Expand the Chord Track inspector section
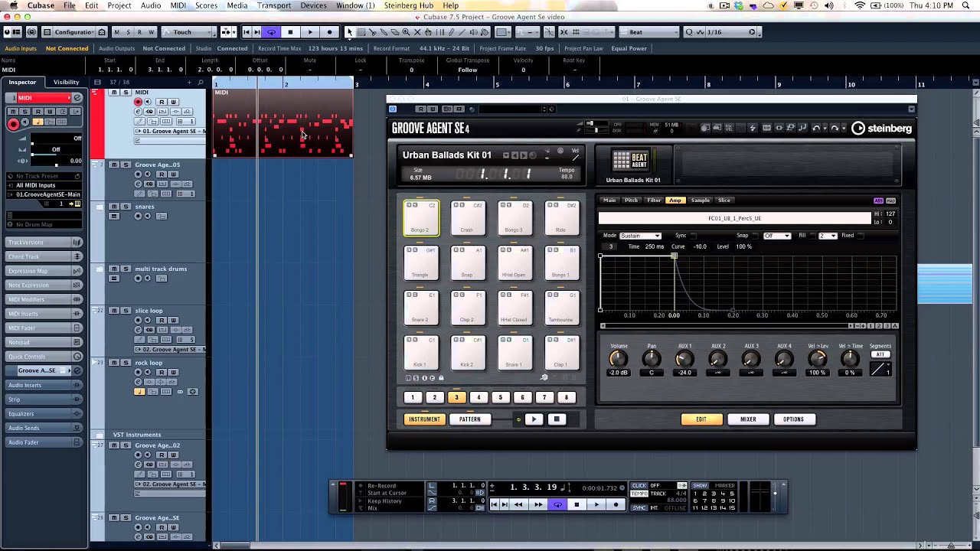The height and width of the screenshot is (551, 980). (44, 256)
